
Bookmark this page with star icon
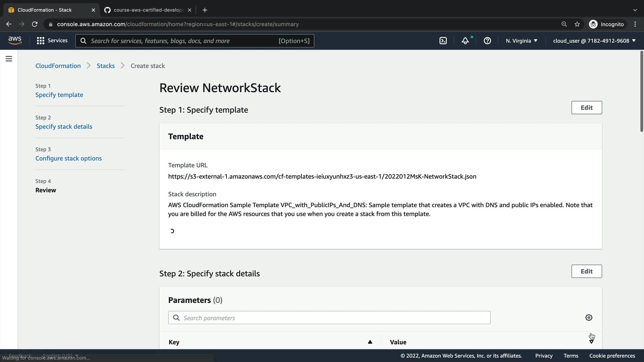[x=577, y=24]
